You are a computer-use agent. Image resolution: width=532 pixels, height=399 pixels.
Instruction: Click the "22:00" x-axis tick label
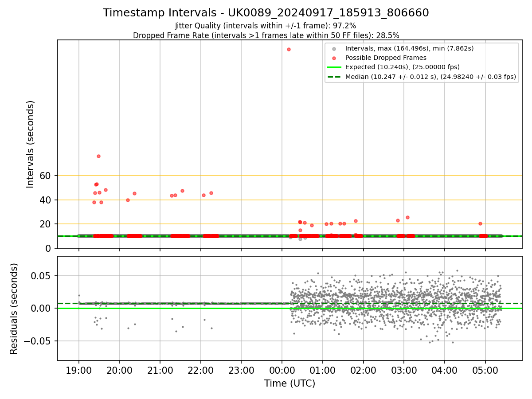pyautogui.click(x=201, y=369)
